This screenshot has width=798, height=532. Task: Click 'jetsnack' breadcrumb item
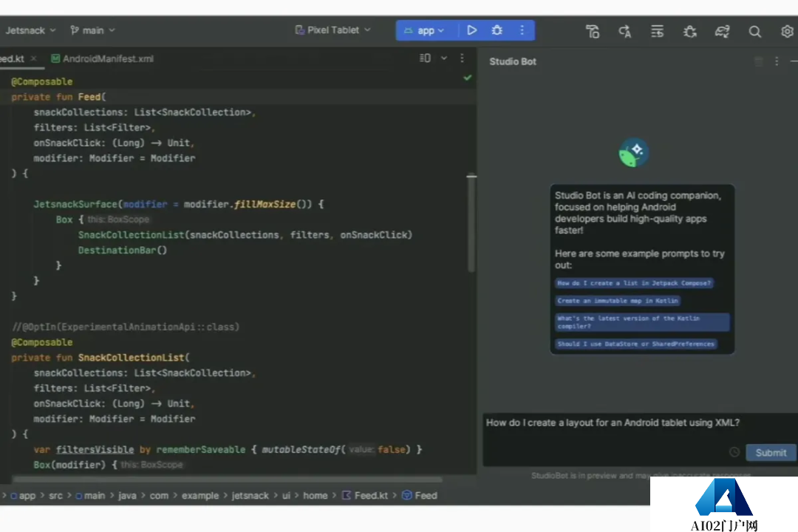click(250, 496)
